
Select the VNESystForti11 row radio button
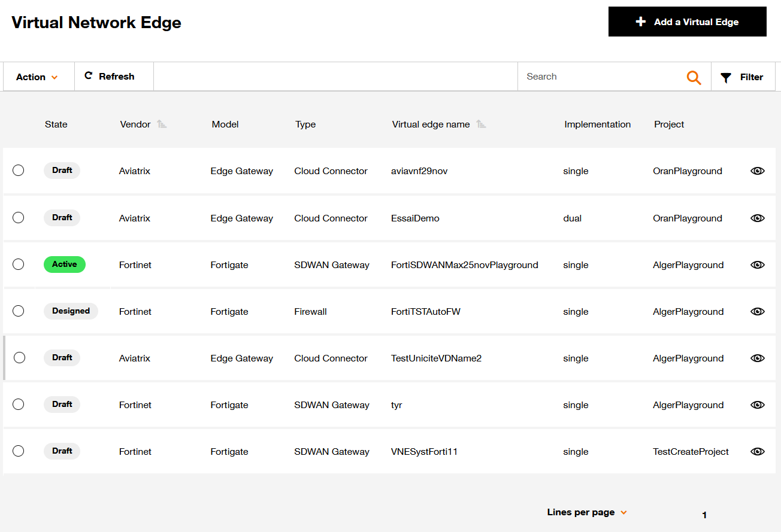pyautogui.click(x=18, y=451)
